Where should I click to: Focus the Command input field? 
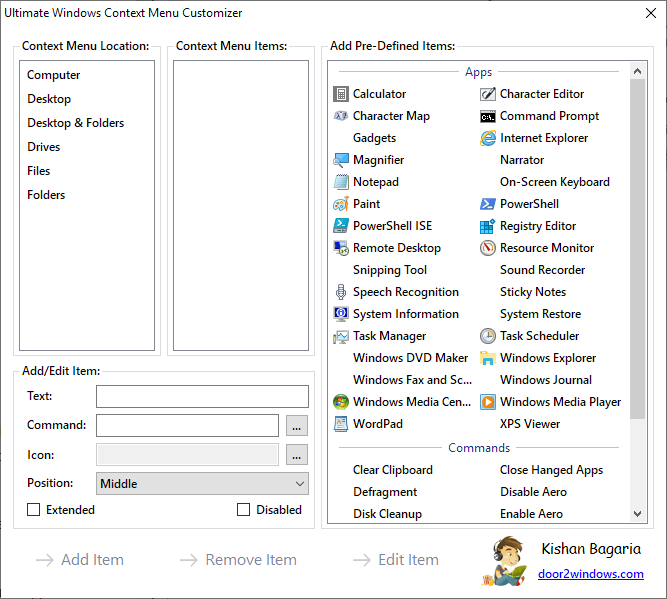tap(187, 425)
